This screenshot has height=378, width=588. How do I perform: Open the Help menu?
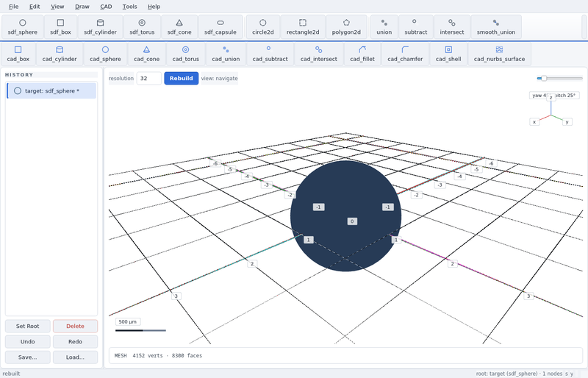coord(154,7)
